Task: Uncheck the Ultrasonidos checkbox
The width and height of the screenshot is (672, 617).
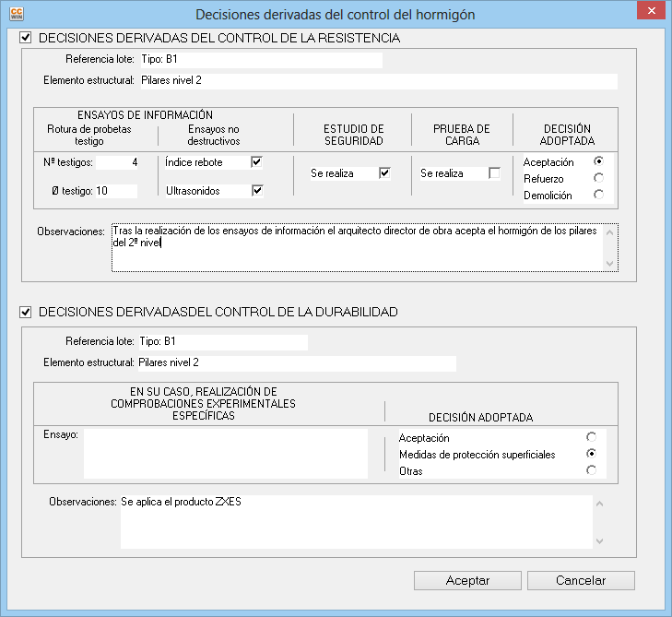Action: pyautogui.click(x=257, y=190)
